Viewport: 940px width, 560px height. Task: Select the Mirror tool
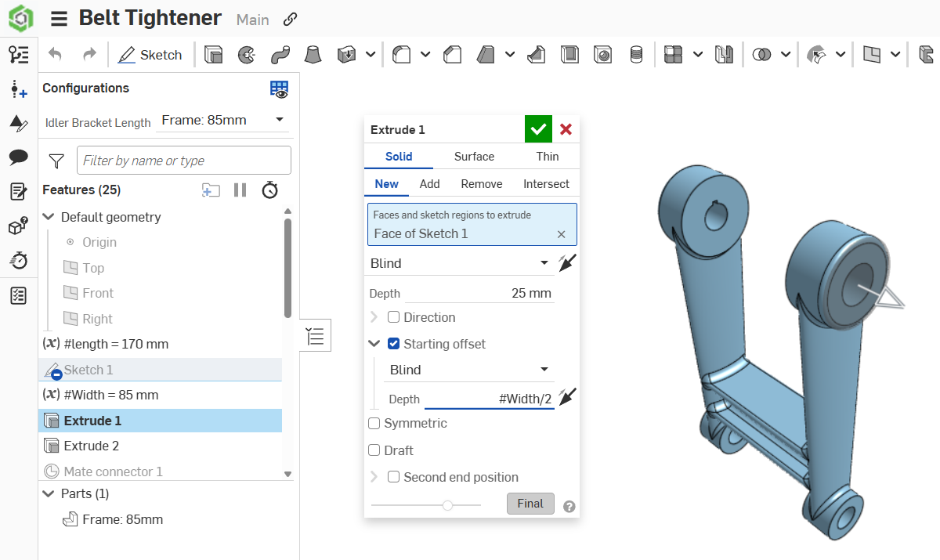click(723, 55)
